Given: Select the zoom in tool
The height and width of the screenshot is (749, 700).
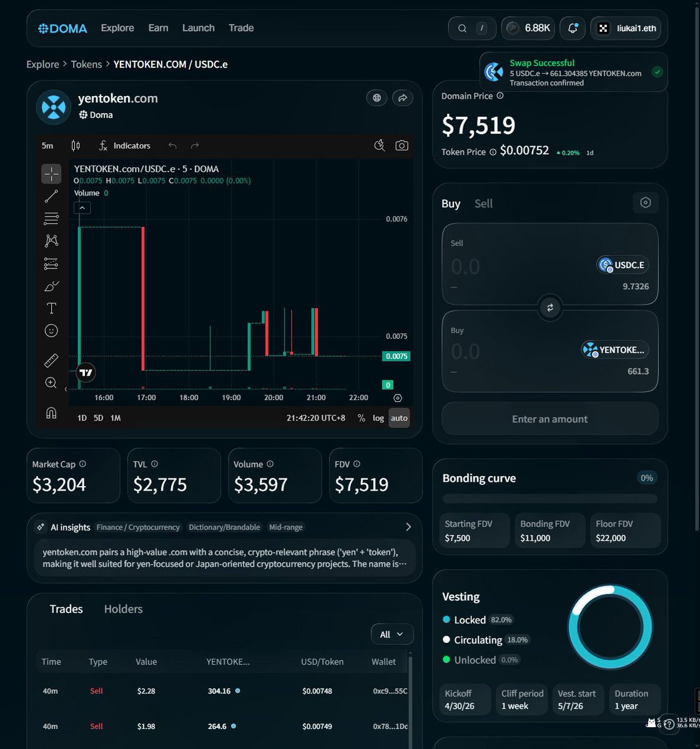Looking at the screenshot, I should coord(51,383).
